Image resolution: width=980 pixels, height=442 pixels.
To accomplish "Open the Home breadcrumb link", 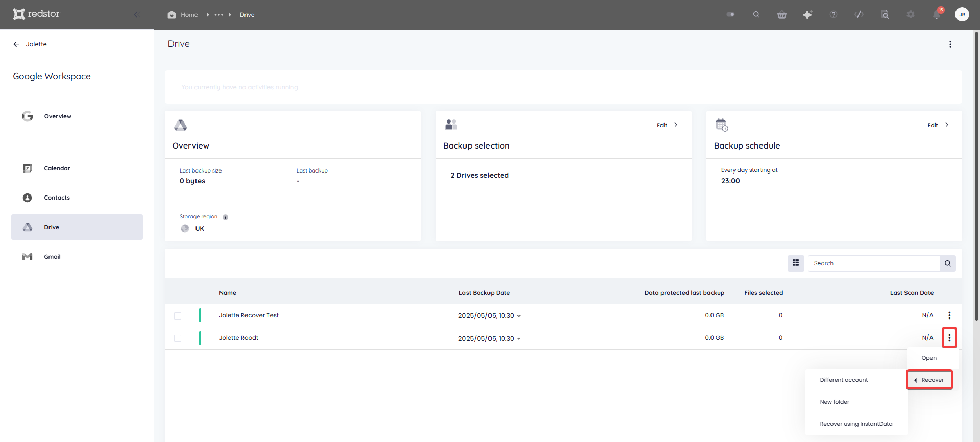I will click(189, 15).
